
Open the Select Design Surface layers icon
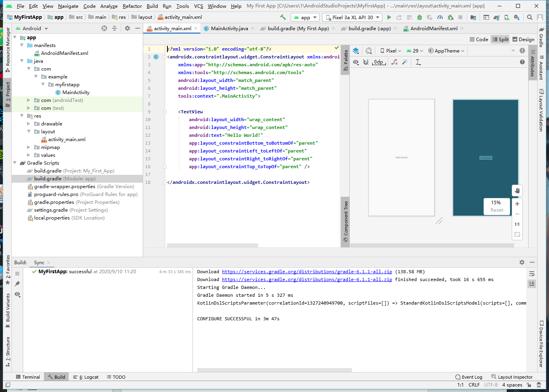tap(356, 51)
